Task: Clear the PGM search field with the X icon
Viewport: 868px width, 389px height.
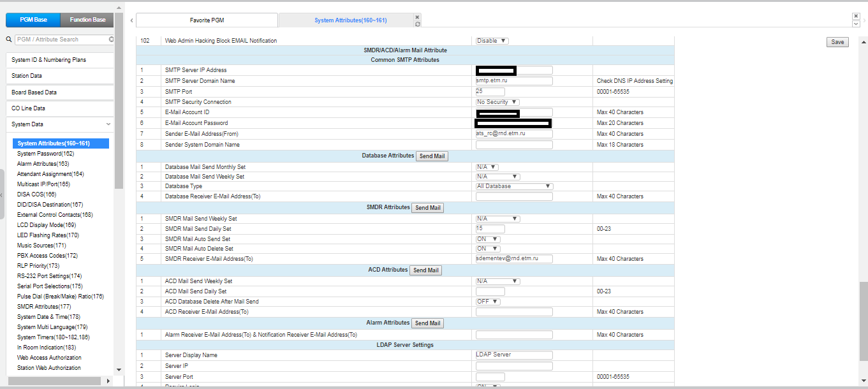Action: coord(111,40)
